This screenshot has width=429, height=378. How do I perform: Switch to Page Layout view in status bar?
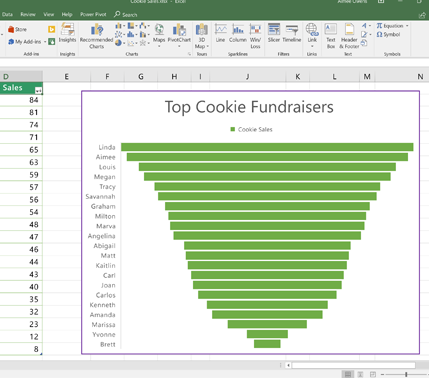pyautogui.click(x=360, y=374)
